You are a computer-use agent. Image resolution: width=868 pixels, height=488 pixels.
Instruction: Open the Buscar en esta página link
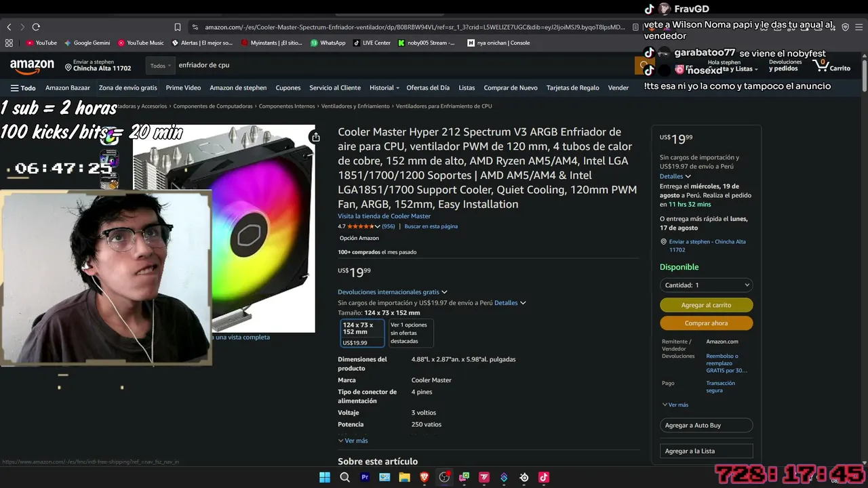tap(431, 226)
